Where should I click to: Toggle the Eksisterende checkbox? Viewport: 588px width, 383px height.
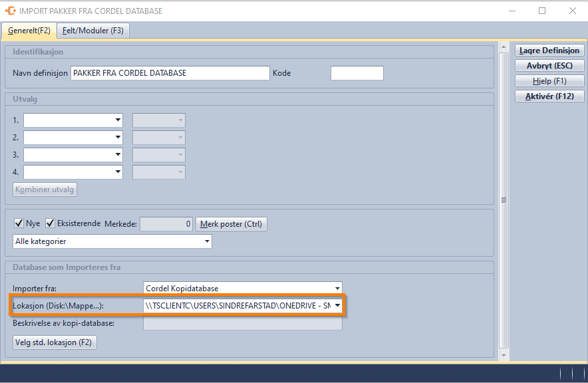coord(51,223)
